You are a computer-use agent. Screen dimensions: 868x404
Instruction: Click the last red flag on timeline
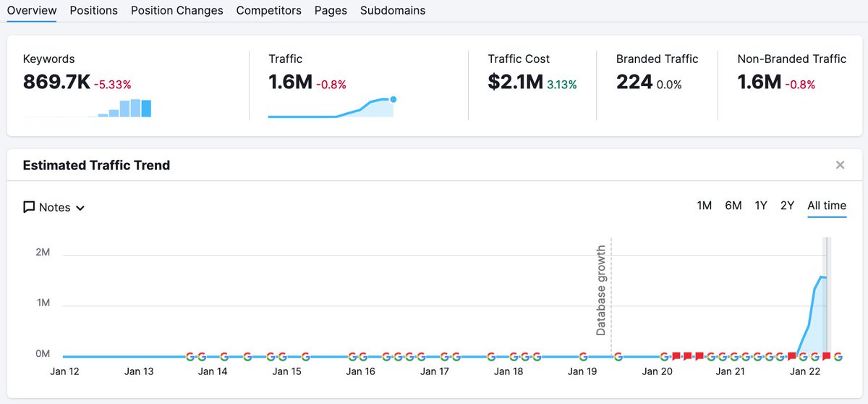827,356
